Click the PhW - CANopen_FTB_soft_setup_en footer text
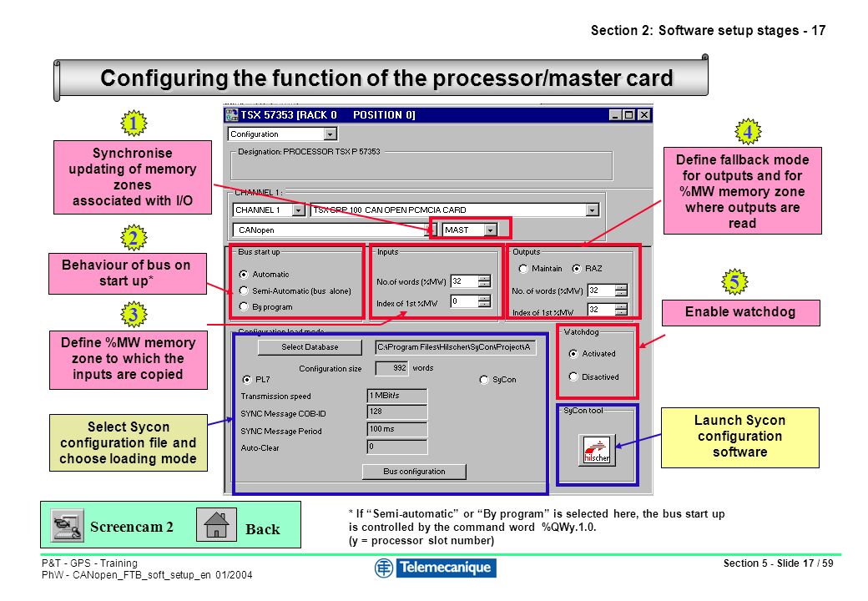Screen dimensions: 868x601 pos(147,575)
